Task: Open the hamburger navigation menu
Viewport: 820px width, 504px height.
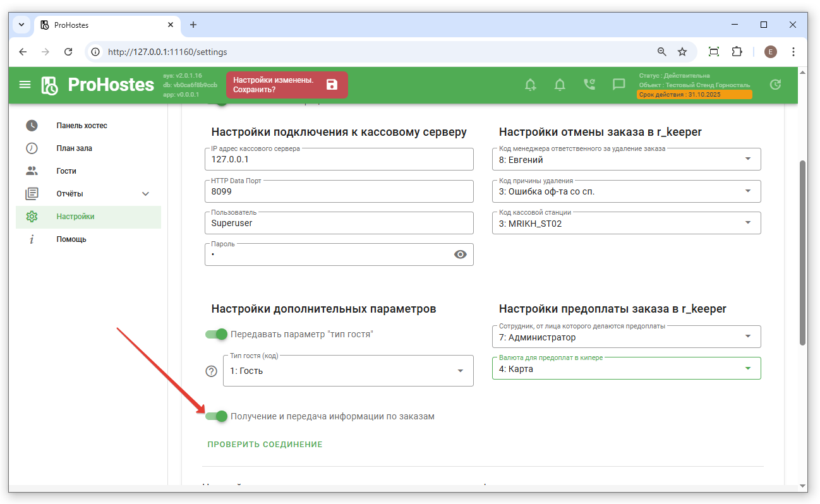Action: (25, 85)
